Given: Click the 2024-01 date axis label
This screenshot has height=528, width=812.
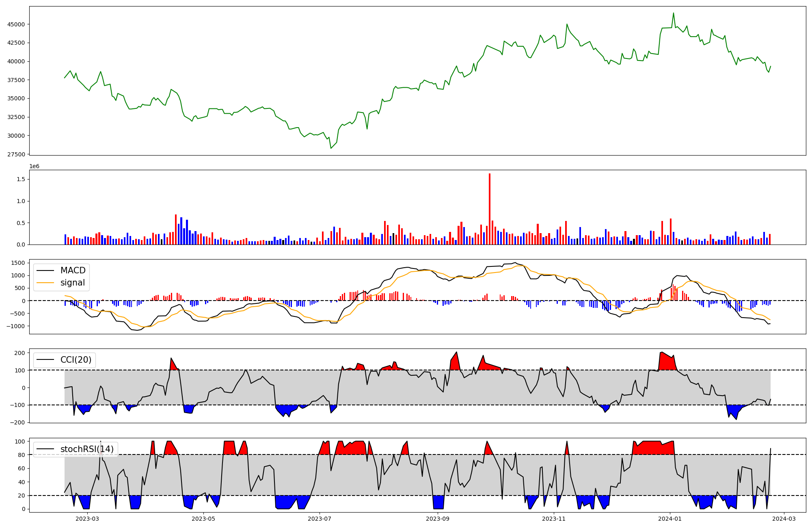Looking at the screenshot, I should pos(670,519).
